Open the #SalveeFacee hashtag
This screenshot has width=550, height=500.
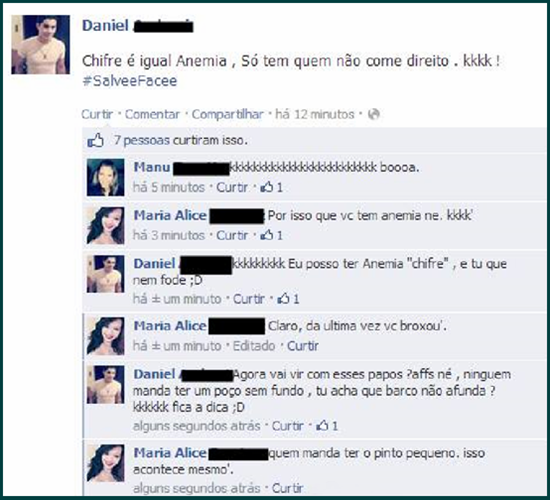(130, 81)
